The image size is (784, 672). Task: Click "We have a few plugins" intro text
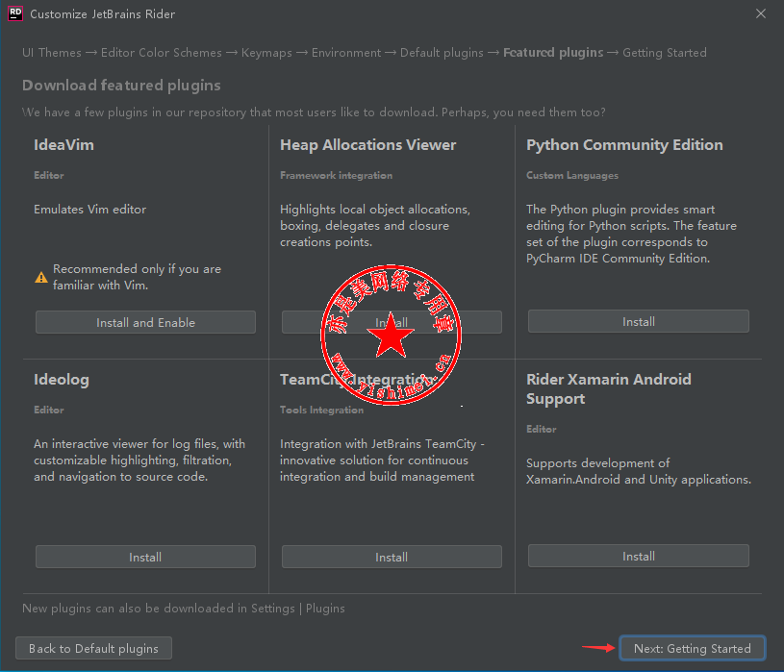coord(314,112)
